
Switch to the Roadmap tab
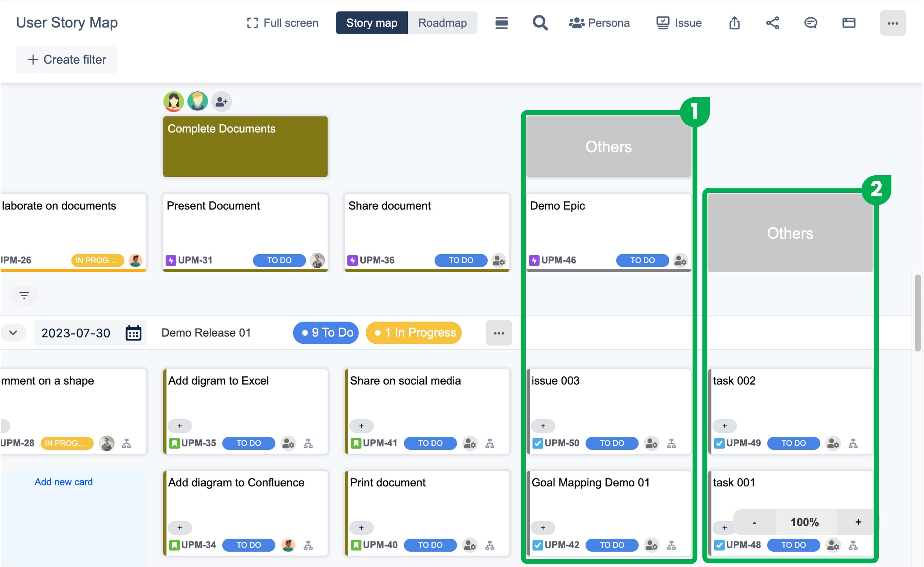click(x=442, y=23)
